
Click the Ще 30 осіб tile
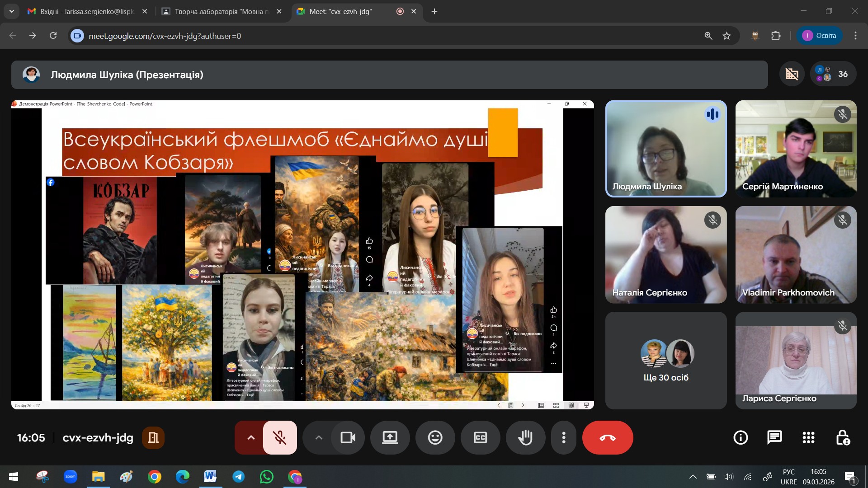tap(666, 361)
